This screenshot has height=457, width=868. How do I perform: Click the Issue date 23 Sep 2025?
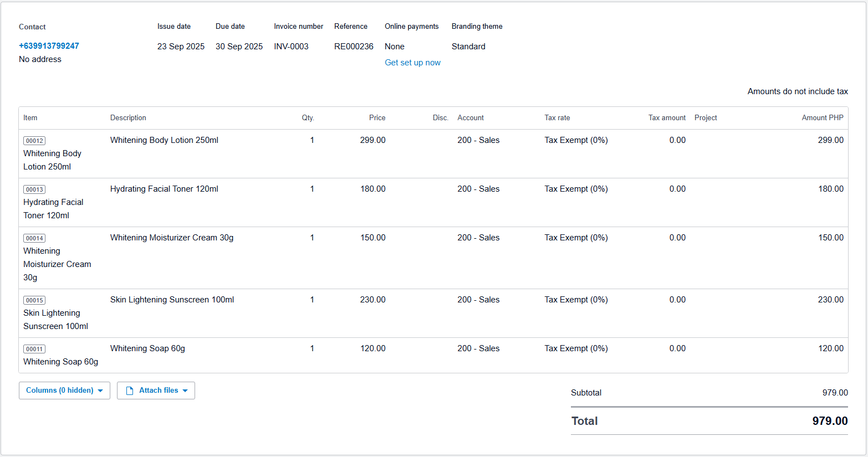[x=181, y=47]
